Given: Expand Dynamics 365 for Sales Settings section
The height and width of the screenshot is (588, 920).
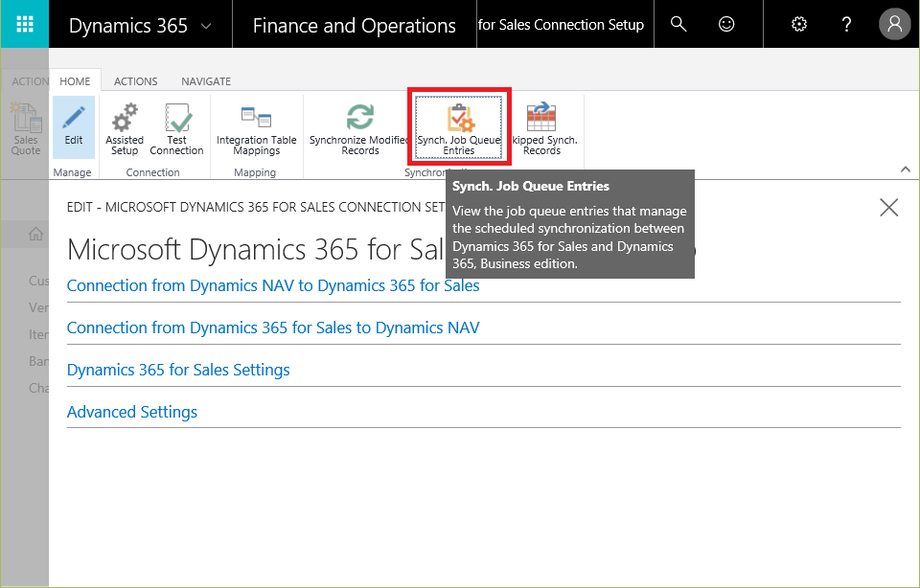Looking at the screenshot, I should tap(178, 370).
